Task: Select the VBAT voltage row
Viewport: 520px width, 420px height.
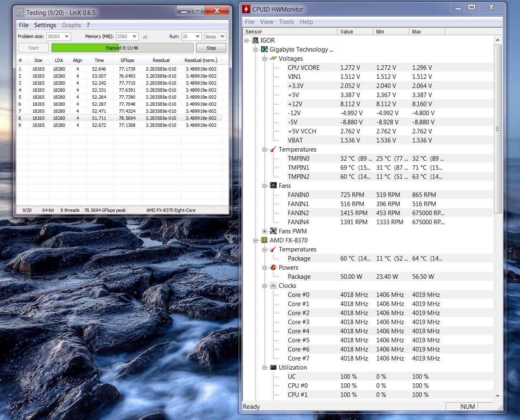Action: coord(390,140)
